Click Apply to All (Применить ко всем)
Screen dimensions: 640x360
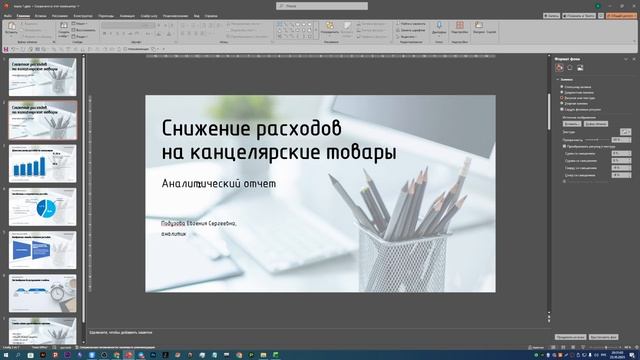571,337
